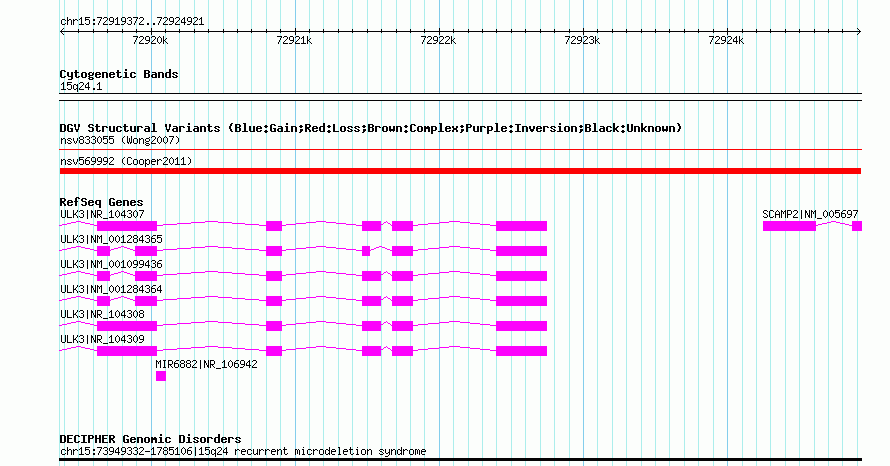Screen dimensions: 890x466
Task: Click the 72923k ruler tick label
Action: (582, 40)
